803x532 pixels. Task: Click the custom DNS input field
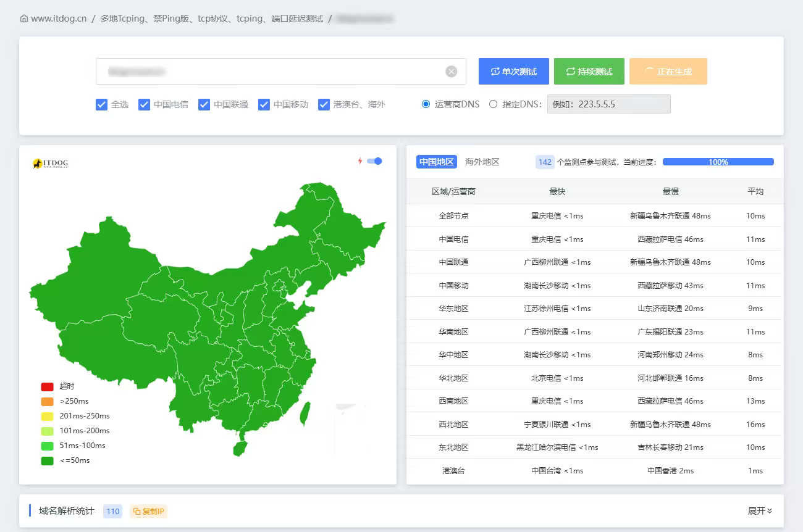coord(608,104)
